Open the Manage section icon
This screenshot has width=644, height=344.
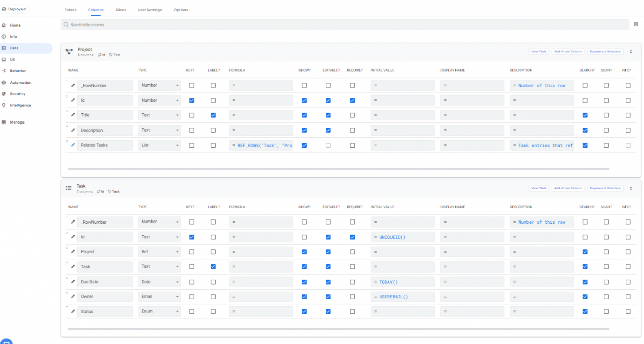4,122
